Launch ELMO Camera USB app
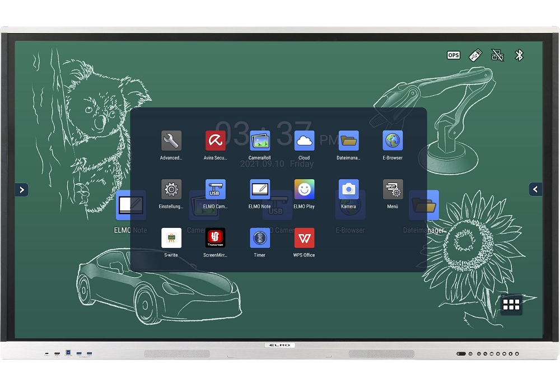The width and height of the screenshot is (560, 392). pyautogui.click(x=216, y=189)
